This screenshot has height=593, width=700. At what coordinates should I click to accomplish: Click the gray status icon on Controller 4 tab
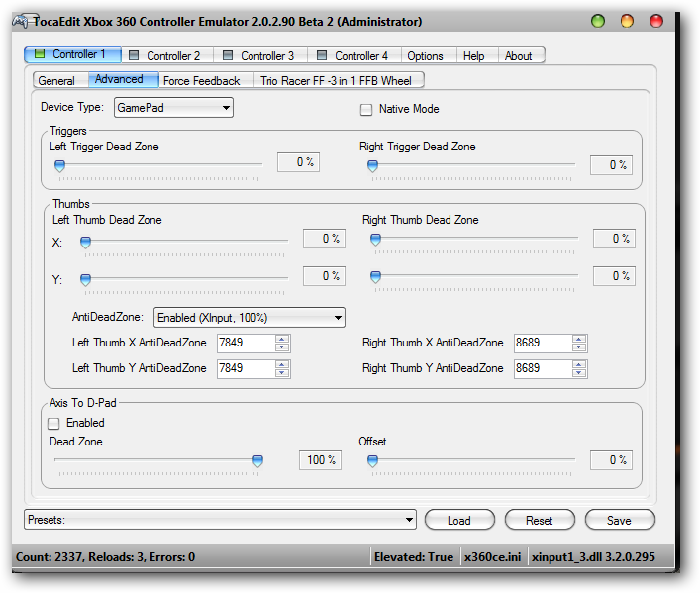click(322, 55)
